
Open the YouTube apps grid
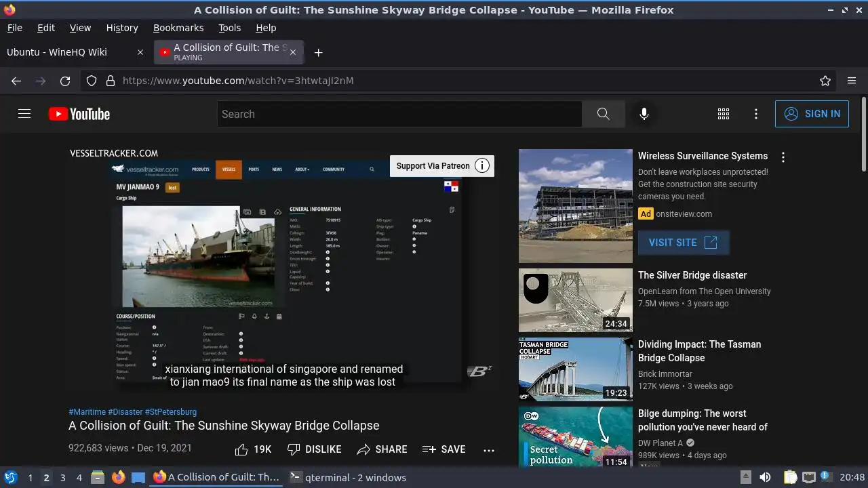724,114
